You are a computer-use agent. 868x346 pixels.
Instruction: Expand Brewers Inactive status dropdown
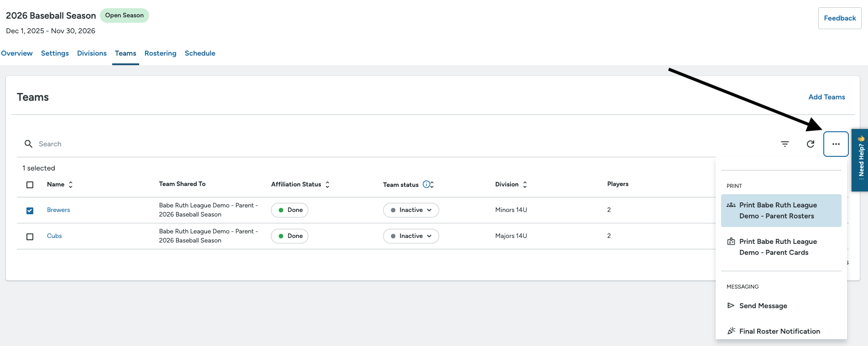click(411, 210)
